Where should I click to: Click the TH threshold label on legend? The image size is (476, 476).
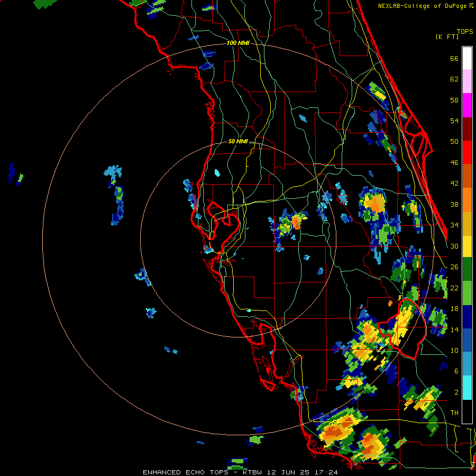click(454, 413)
